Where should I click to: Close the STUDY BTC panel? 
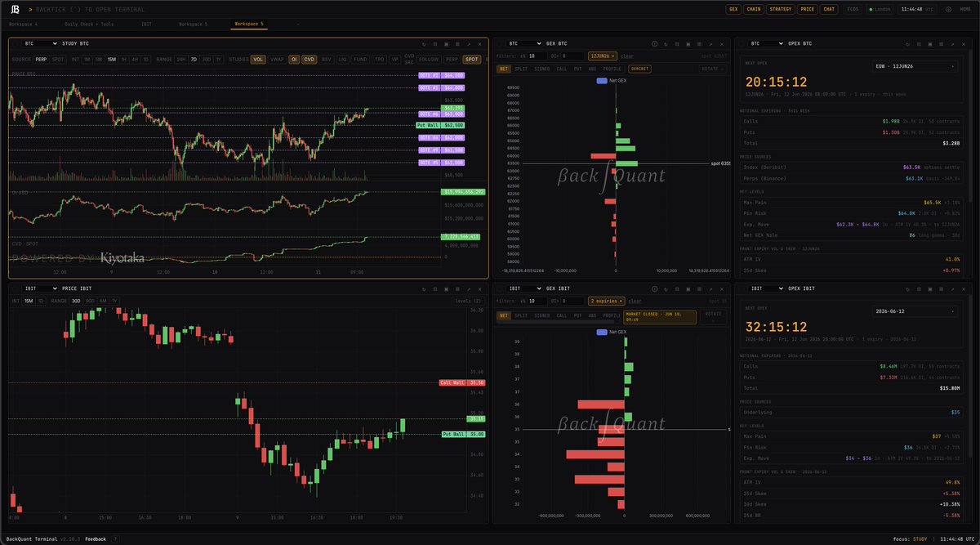(x=480, y=44)
